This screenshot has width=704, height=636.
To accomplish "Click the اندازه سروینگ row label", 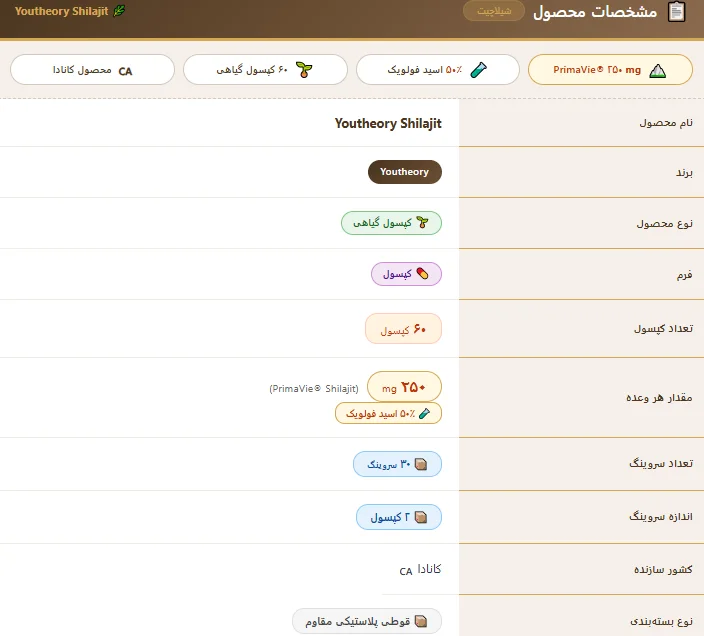I will point(661,517).
